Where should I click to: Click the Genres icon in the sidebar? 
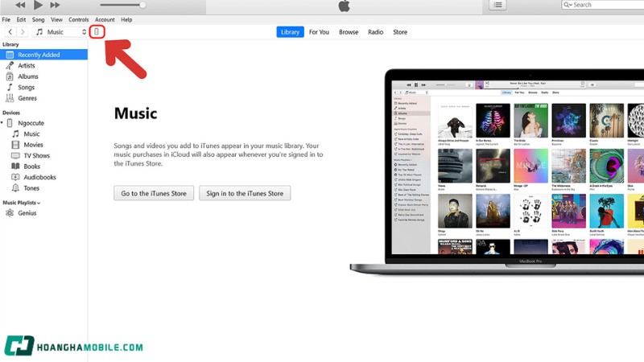[10, 98]
